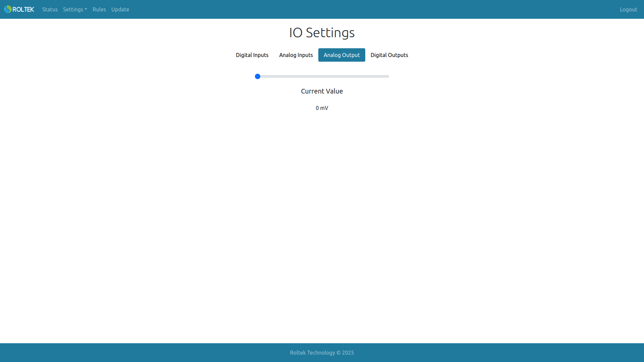Switch to the Analog Inputs tab

click(296, 55)
